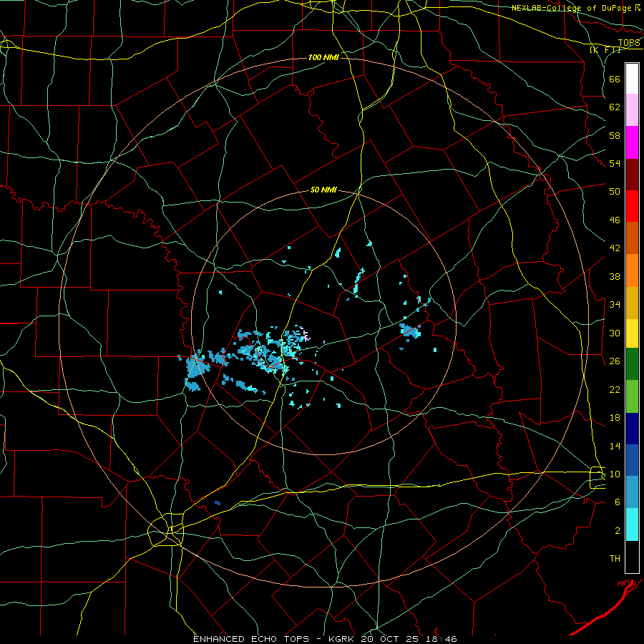
Task: Select the "46" scale value
Action: (x=615, y=220)
